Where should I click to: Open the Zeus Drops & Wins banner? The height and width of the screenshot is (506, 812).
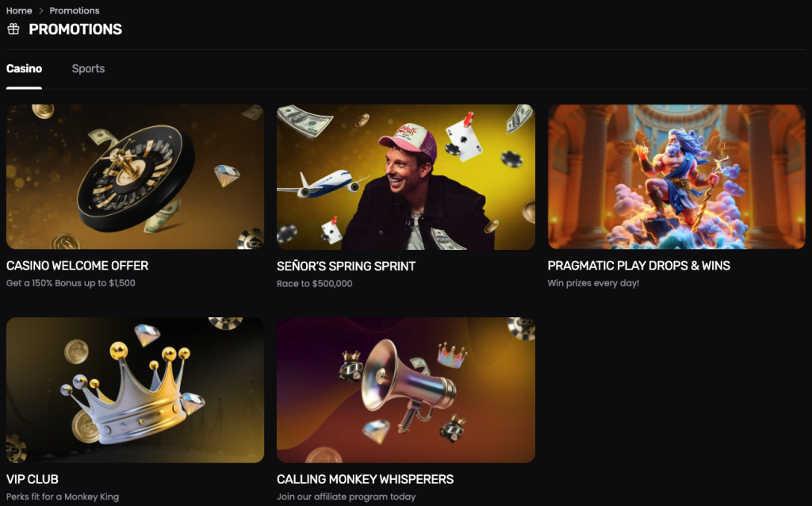click(676, 177)
